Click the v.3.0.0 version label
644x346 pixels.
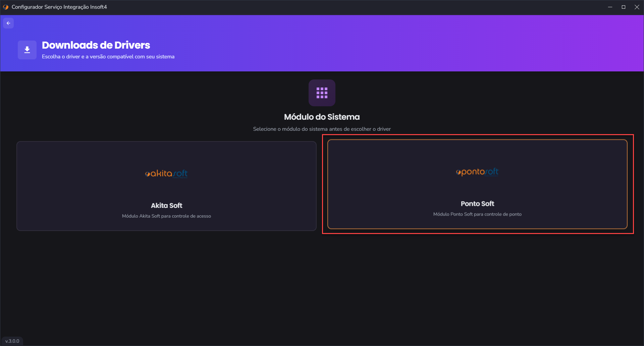12,341
